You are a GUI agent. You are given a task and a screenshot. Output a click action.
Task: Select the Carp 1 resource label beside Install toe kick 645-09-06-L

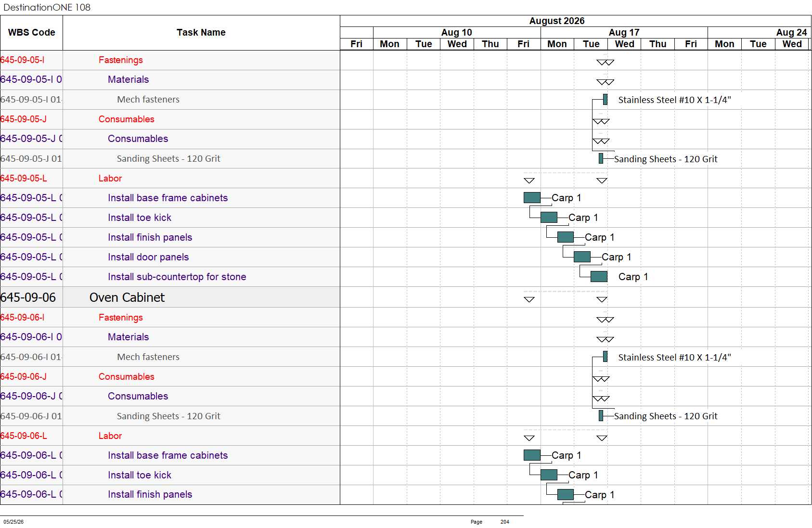583,475
